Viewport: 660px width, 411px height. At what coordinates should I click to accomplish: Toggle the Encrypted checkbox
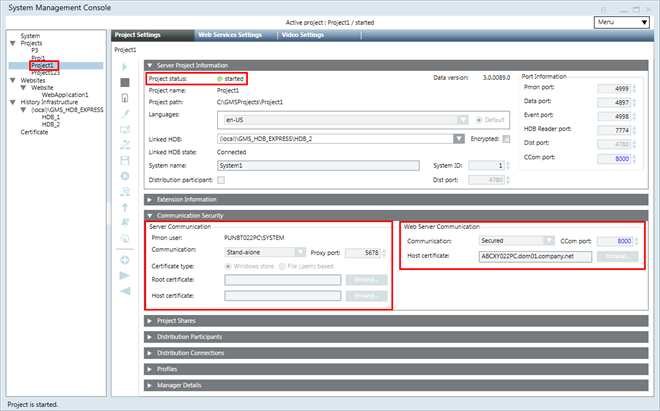(506, 139)
